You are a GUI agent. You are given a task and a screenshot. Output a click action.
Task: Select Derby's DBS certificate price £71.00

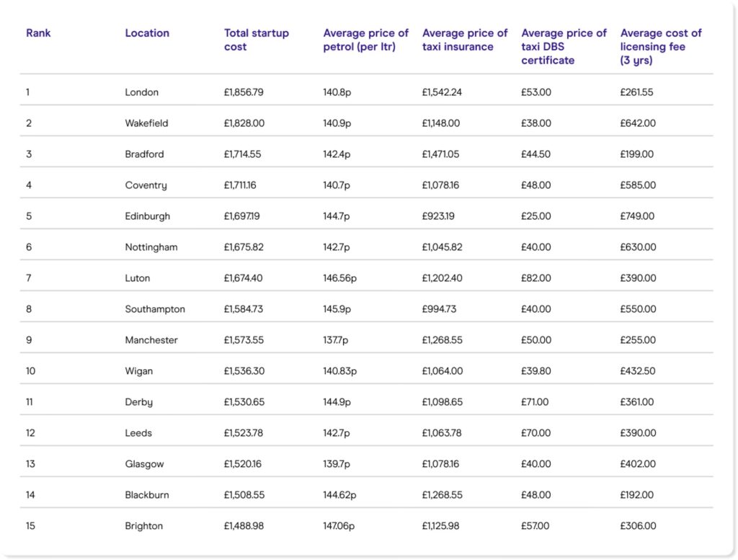pos(535,402)
